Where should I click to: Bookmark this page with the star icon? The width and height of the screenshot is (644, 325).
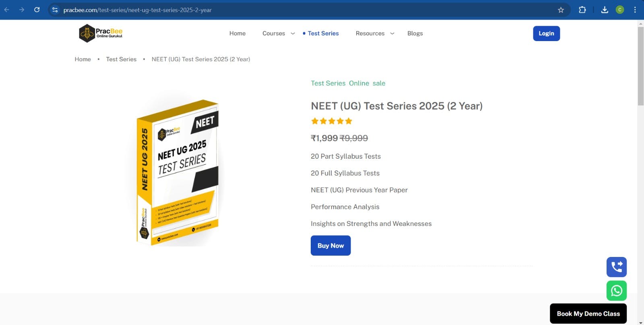(561, 10)
